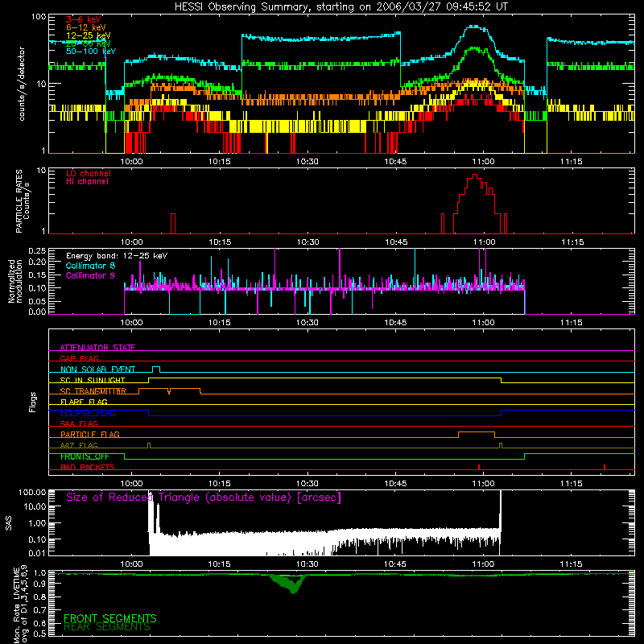Click the 'SAS' axis label
Viewport: 644px width, 644px height.
(9, 522)
